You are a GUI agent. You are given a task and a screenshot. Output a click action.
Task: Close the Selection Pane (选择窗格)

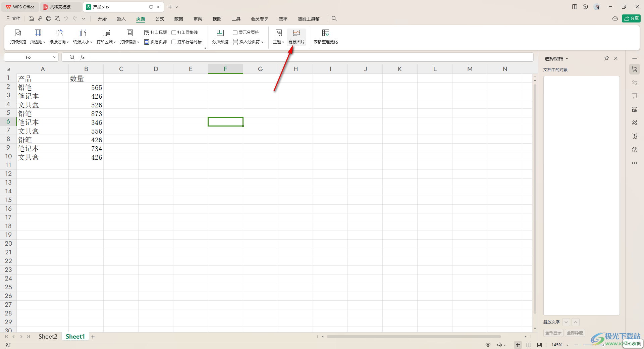616,58
